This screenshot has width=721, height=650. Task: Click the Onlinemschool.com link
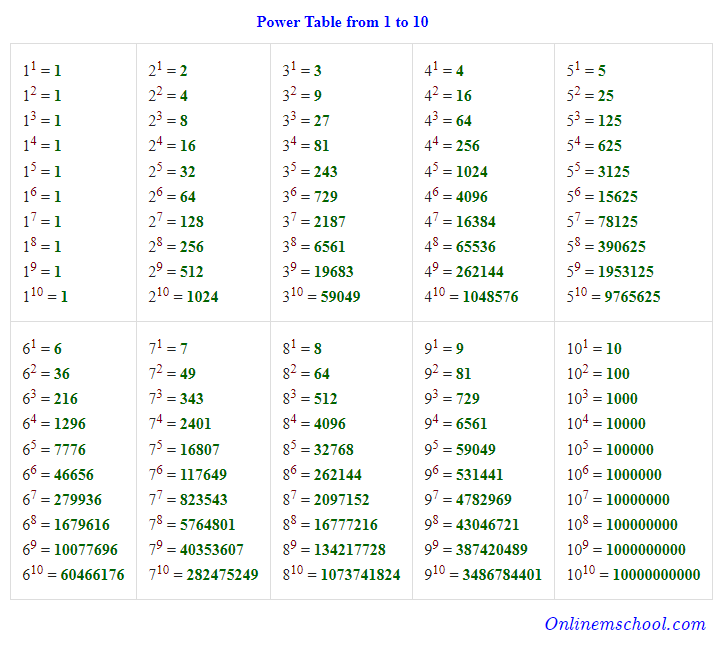625,624
